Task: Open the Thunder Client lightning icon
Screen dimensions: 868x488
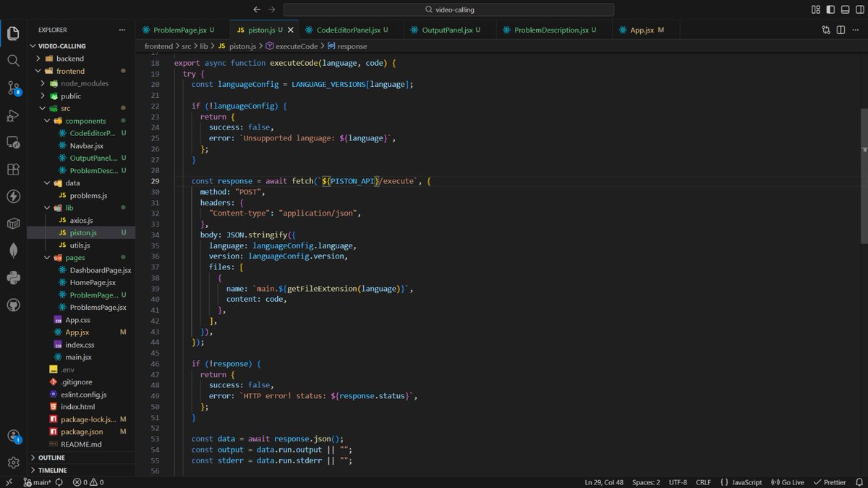Action: pos(13,196)
